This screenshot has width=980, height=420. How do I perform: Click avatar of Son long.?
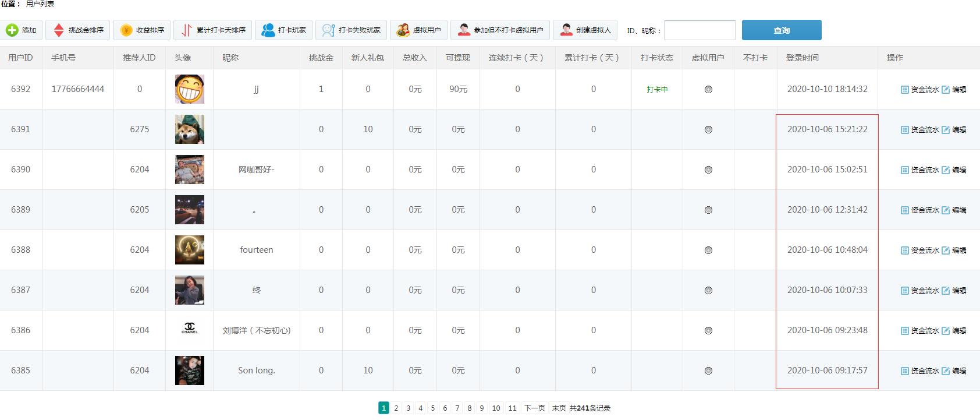point(190,370)
